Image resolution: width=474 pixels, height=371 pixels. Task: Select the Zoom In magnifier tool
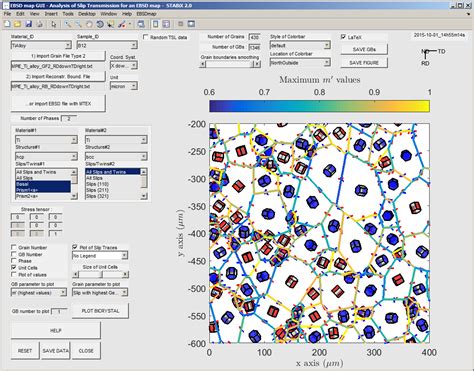point(68,24)
